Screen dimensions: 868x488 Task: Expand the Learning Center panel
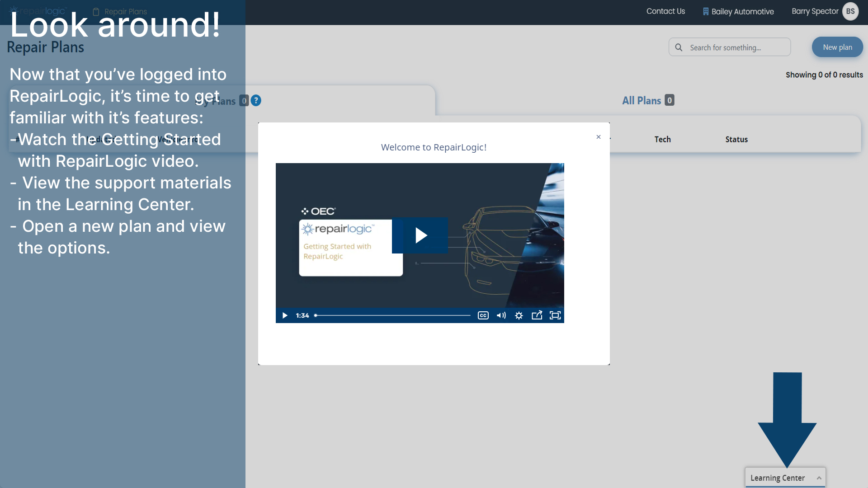coord(785,478)
